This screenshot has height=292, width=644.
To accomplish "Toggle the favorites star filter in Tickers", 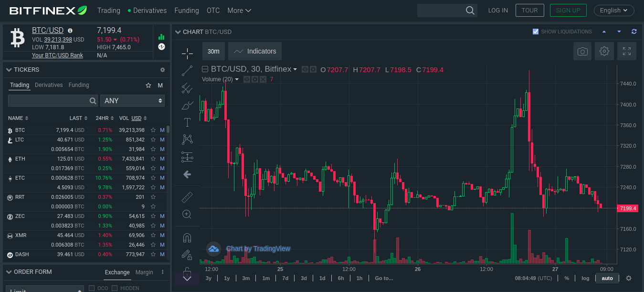I will point(148,85).
